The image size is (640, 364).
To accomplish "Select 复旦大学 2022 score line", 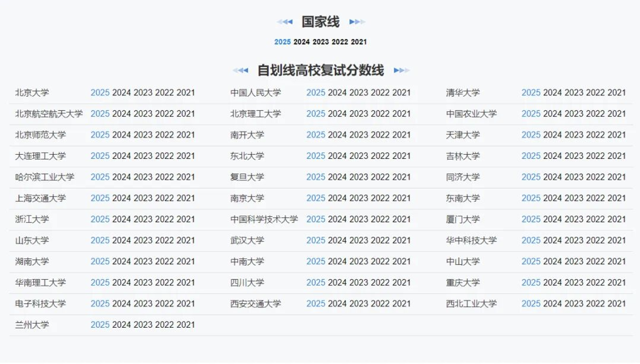I will pos(380,177).
